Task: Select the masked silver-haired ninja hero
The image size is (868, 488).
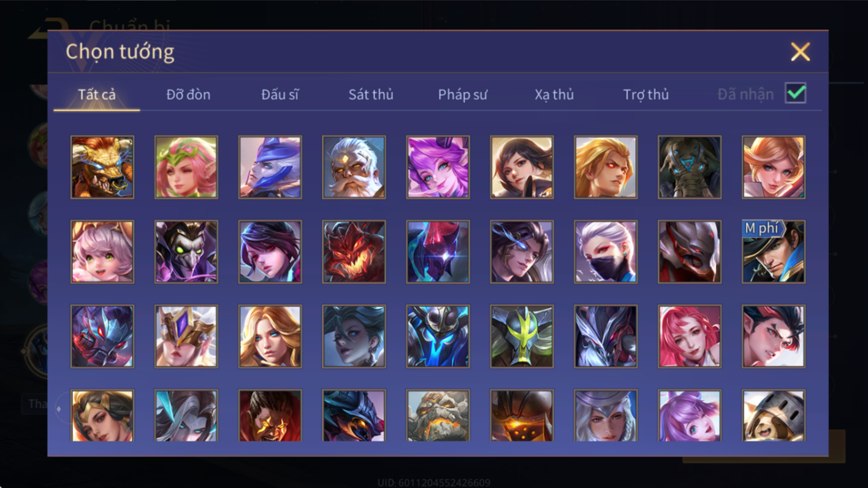Action: click(x=605, y=252)
